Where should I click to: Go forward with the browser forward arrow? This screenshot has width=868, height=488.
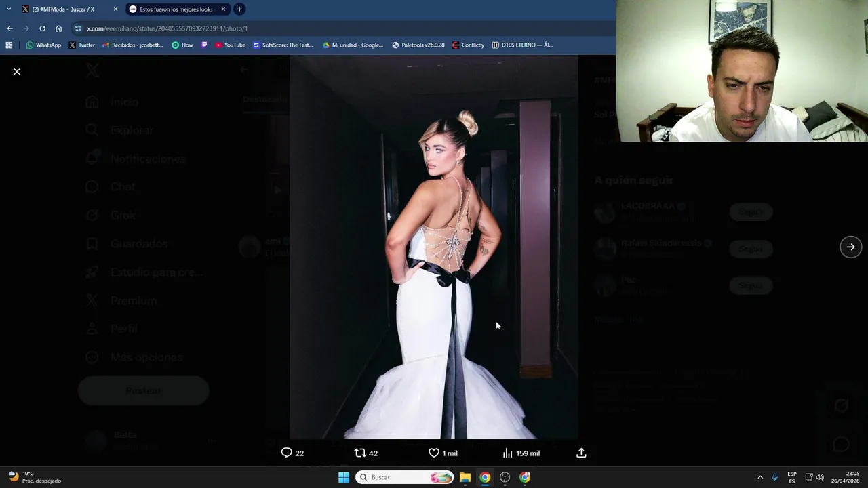26,28
